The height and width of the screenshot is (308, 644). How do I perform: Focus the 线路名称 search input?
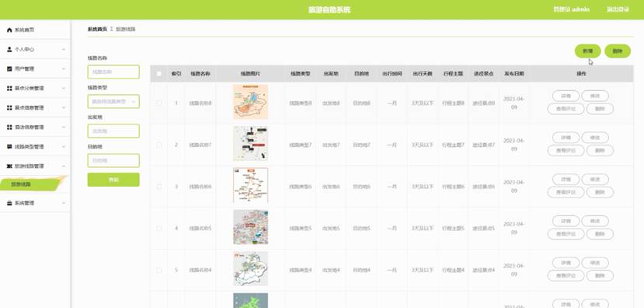click(x=113, y=72)
